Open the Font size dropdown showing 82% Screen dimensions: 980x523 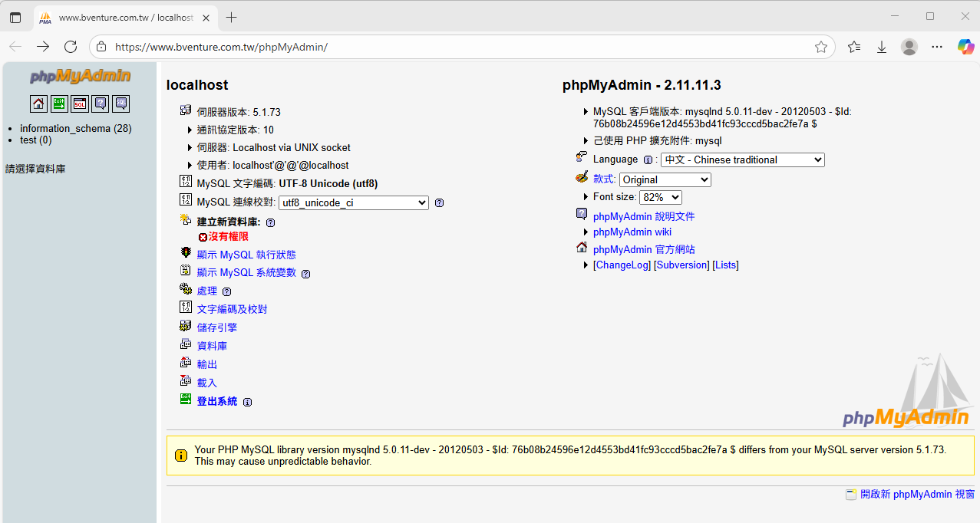click(661, 197)
